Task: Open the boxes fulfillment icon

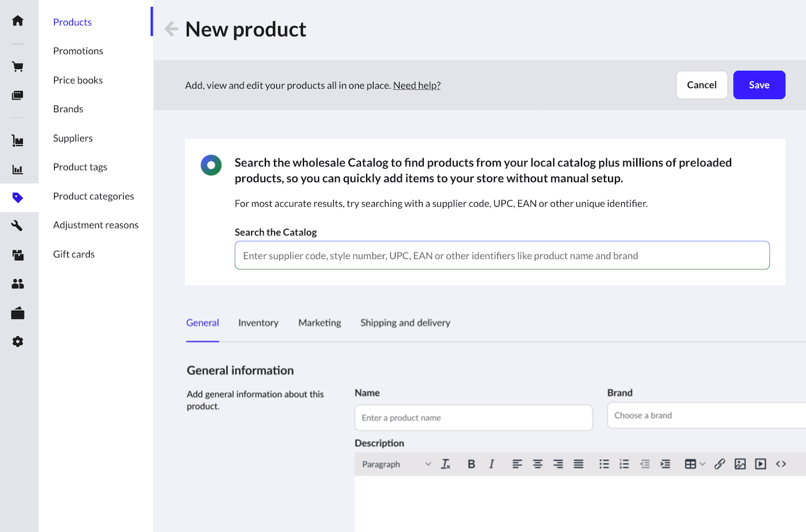Action: 18,255
